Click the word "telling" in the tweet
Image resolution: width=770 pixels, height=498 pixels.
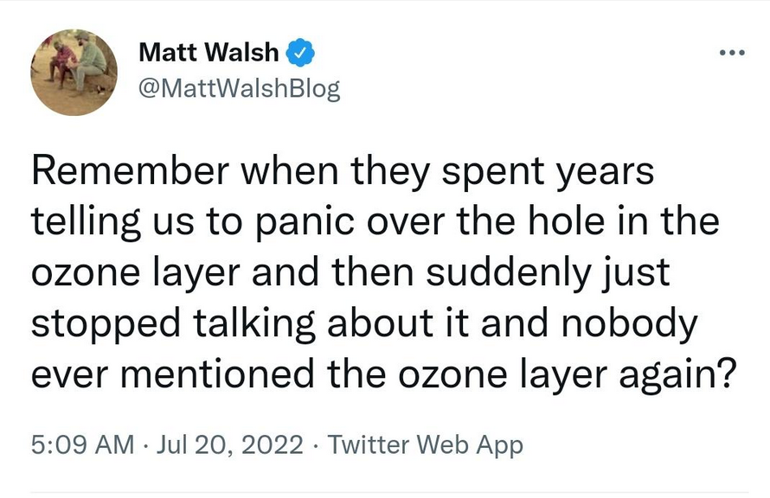84,223
